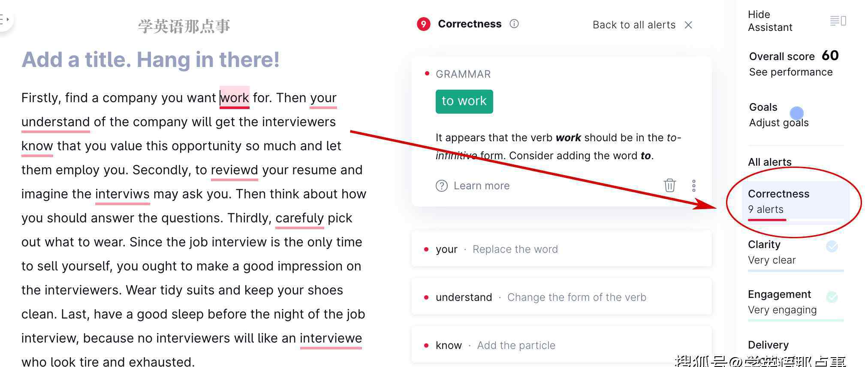The width and height of the screenshot is (868, 367).
Task: Open the sidebar menu icon at top left
Action: point(5,19)
